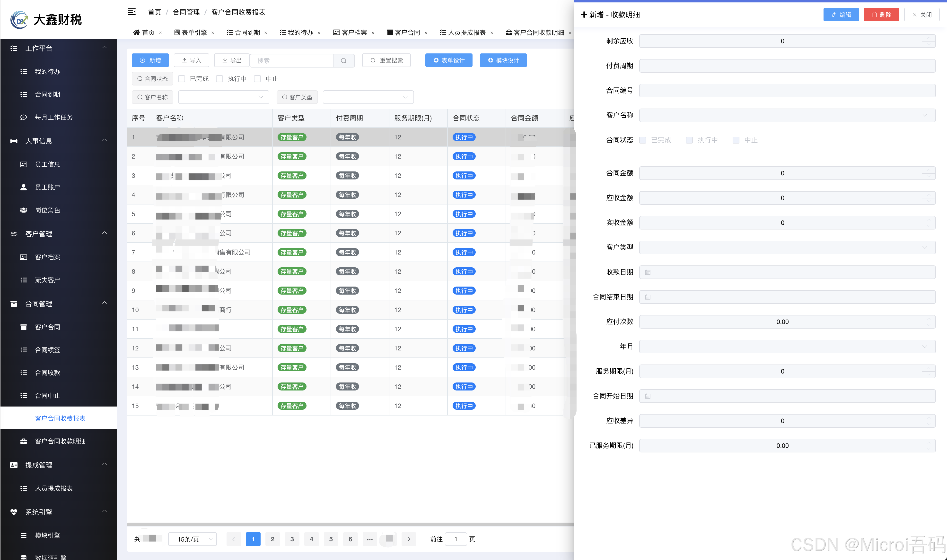Viewport: 947px width, 560px height.
Task: Click the 客户合同收款明细 briefcase icon in sidebar
Action: point(23,441)
